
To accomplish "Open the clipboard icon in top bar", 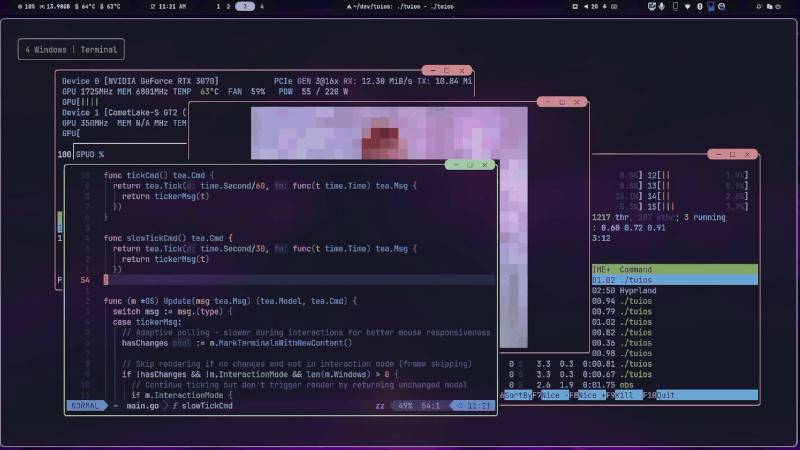I will [x=769, y=7].
